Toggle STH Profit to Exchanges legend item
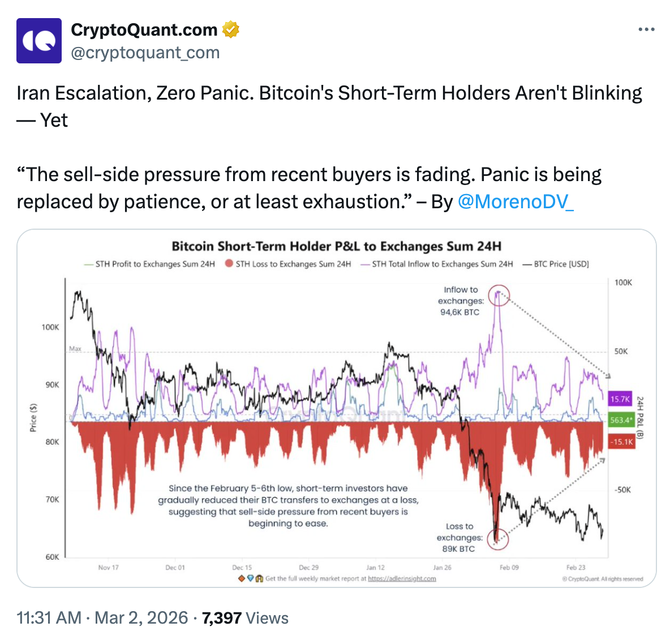Image resolution: width=670 pixels, height=644 pixels. (149, 264)
